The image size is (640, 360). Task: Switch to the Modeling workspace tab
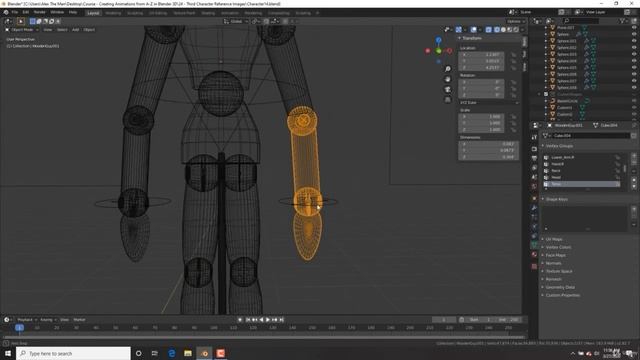tap(113, 13)
